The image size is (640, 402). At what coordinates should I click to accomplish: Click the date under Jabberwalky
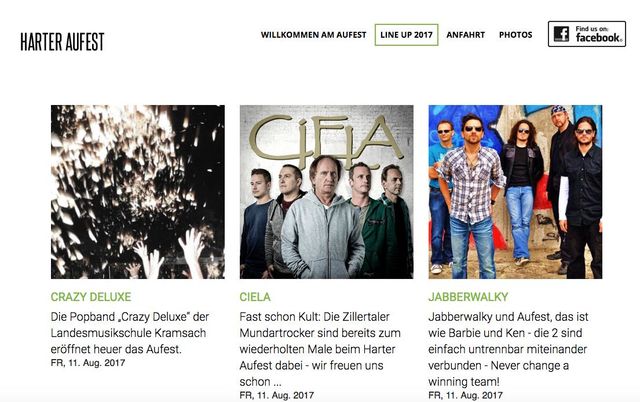[465, 395]
